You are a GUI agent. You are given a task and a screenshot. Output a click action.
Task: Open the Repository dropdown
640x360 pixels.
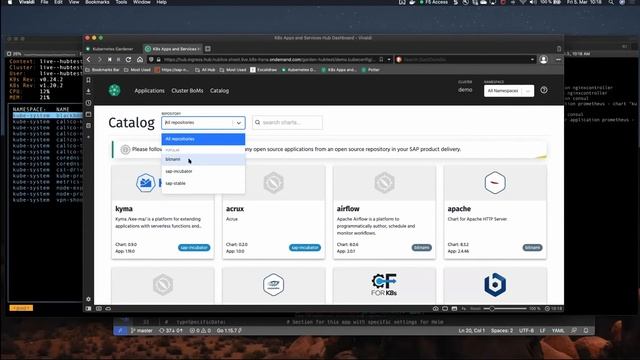203,122
